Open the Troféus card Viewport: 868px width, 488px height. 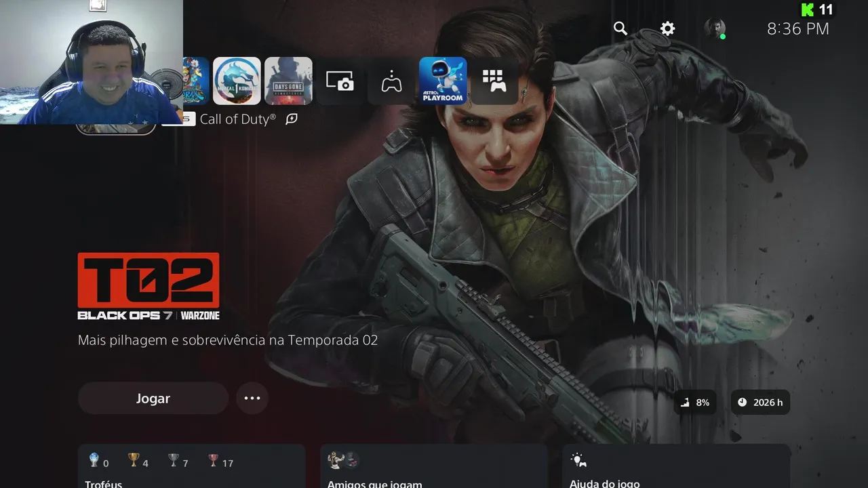coord(191,466)
